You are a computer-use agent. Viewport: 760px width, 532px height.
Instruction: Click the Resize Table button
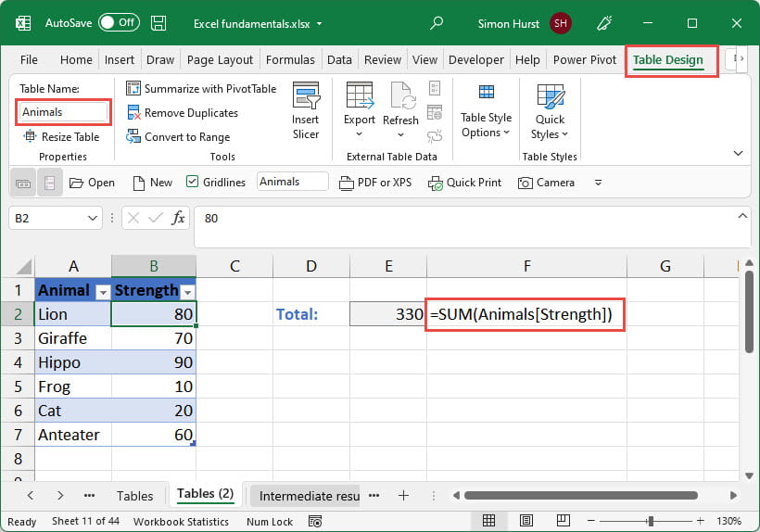pyautogui.click(x=63, y=137)
